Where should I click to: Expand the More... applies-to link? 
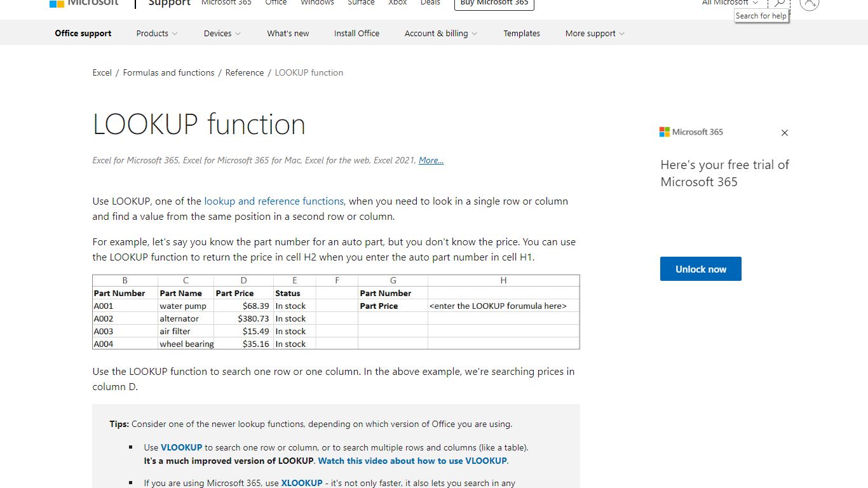point(431,161)
